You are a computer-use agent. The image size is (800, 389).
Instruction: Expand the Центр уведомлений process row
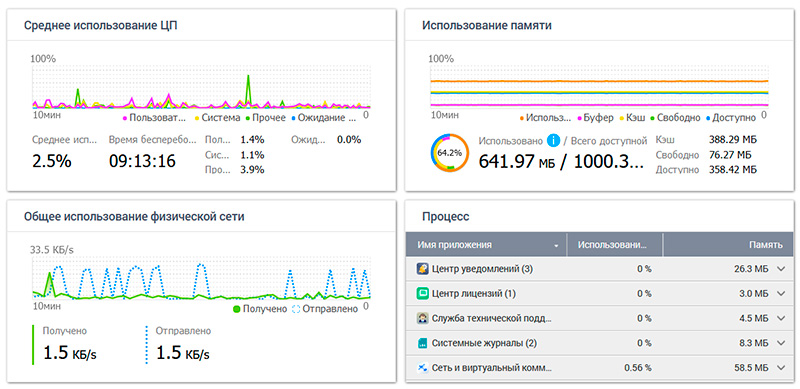[781, 269]
